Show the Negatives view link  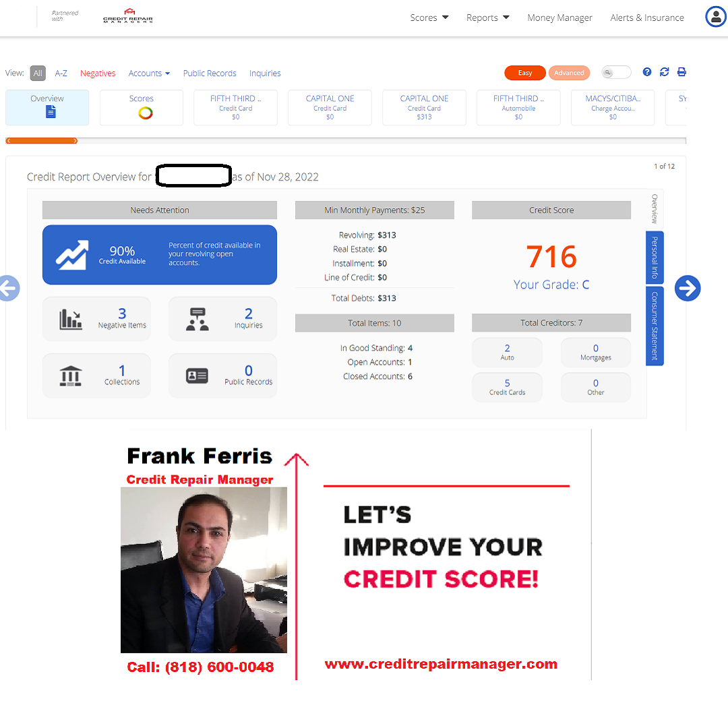coord(98,73)
